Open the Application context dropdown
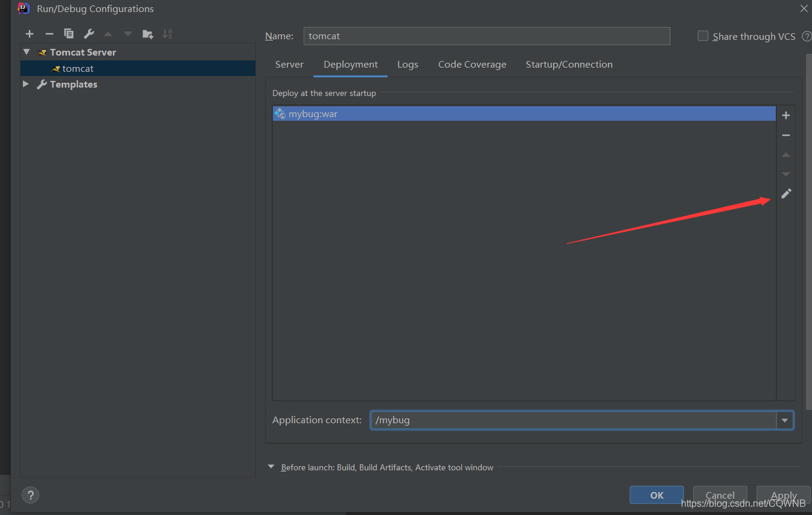Image resolution: width=812 pixels, height=515 pixels. coord(785,420)
